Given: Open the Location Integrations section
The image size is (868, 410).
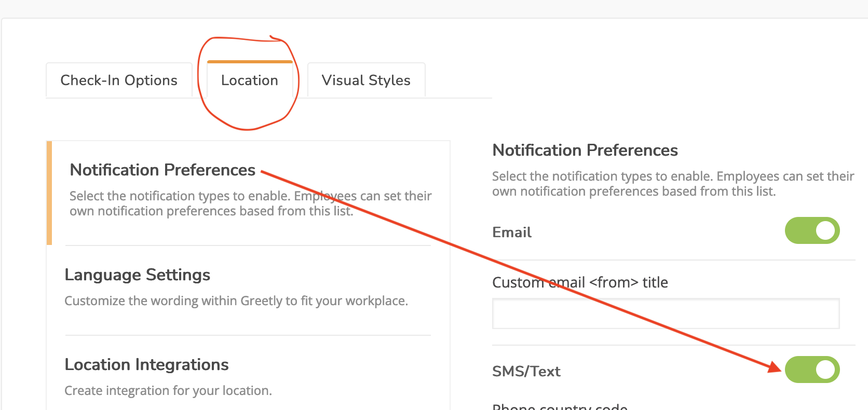Looking at the screenshot, I should coord(146,364).
